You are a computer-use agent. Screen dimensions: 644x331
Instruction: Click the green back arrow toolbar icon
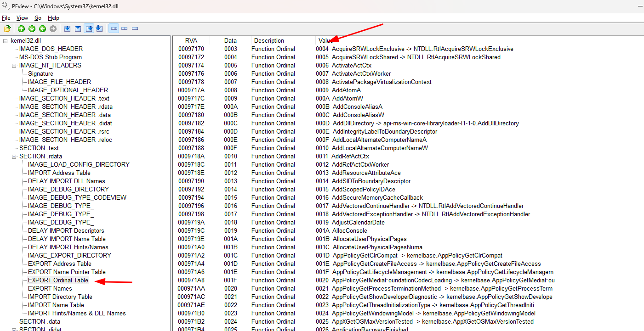42,29
